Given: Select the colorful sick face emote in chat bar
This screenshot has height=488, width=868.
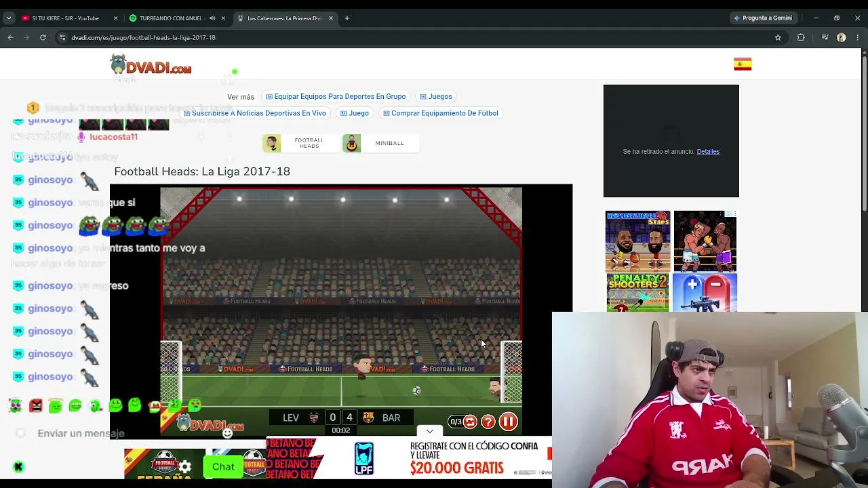Looking at the screenshot, I should tap(15, 406).
